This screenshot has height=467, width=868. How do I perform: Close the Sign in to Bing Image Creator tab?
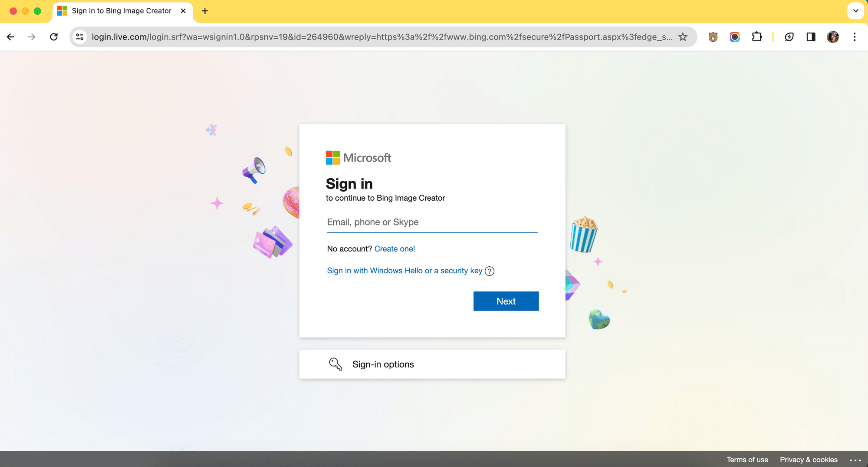tap(183, 11)
